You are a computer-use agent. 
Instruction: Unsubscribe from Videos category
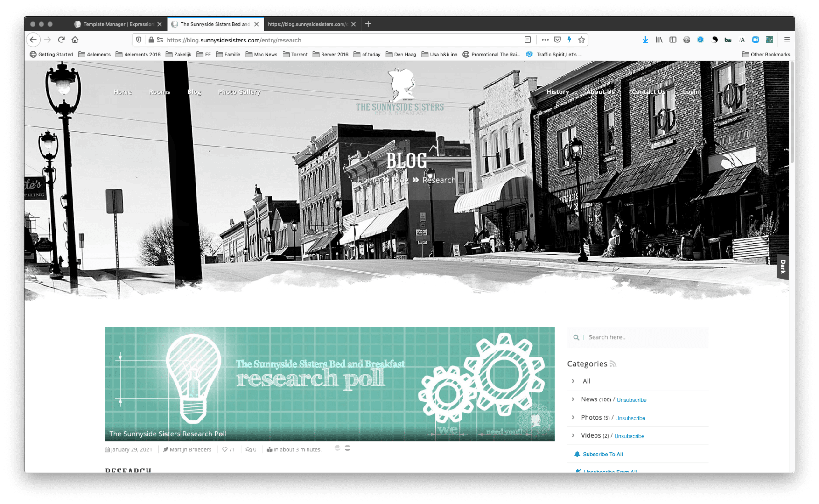629,436
